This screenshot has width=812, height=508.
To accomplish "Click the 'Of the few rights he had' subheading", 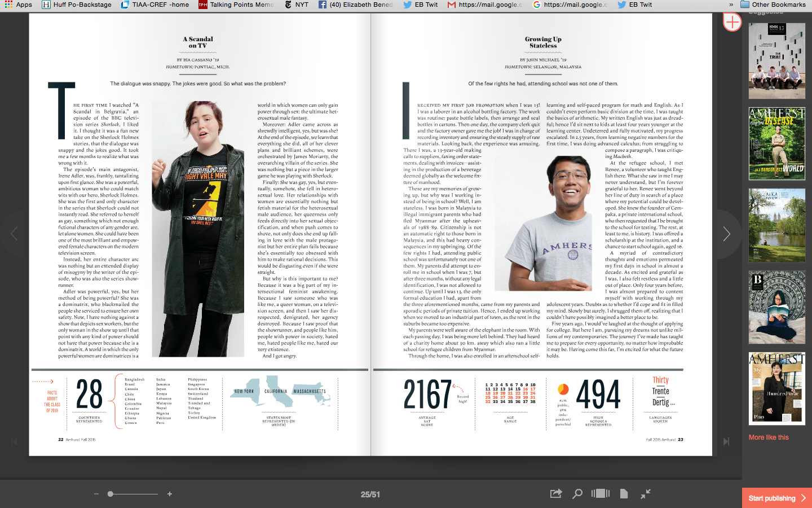I will coord(543,84).
